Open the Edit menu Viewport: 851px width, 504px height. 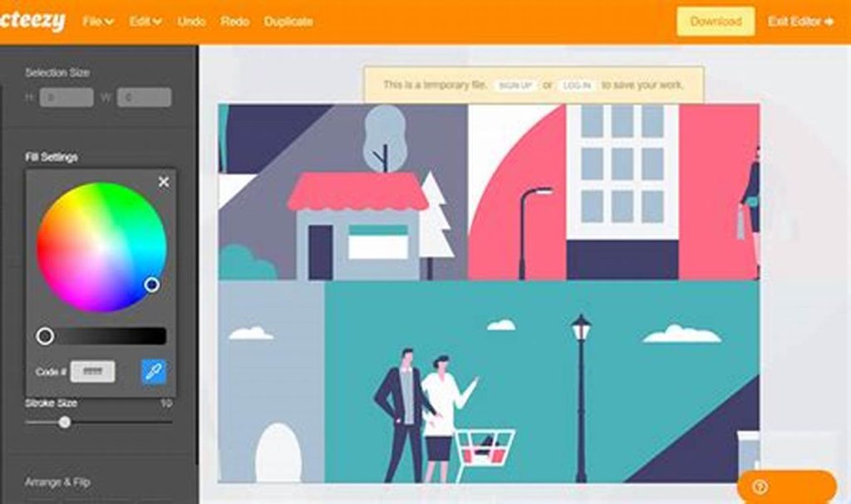143,22
